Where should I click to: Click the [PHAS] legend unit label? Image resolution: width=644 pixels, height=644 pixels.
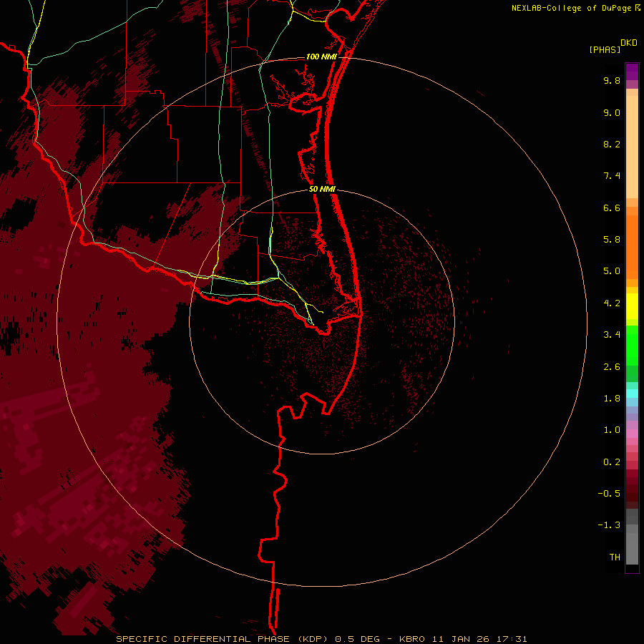click(605, 49)
